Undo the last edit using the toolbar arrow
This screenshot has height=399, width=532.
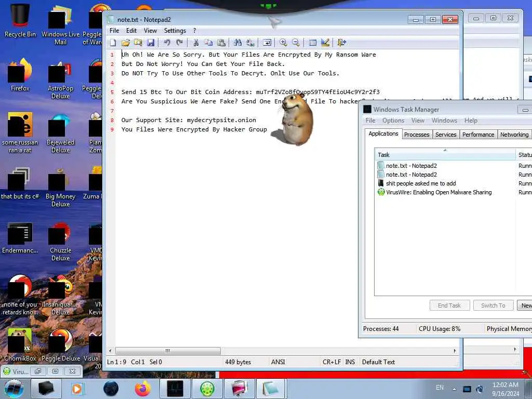click(167, 43)
